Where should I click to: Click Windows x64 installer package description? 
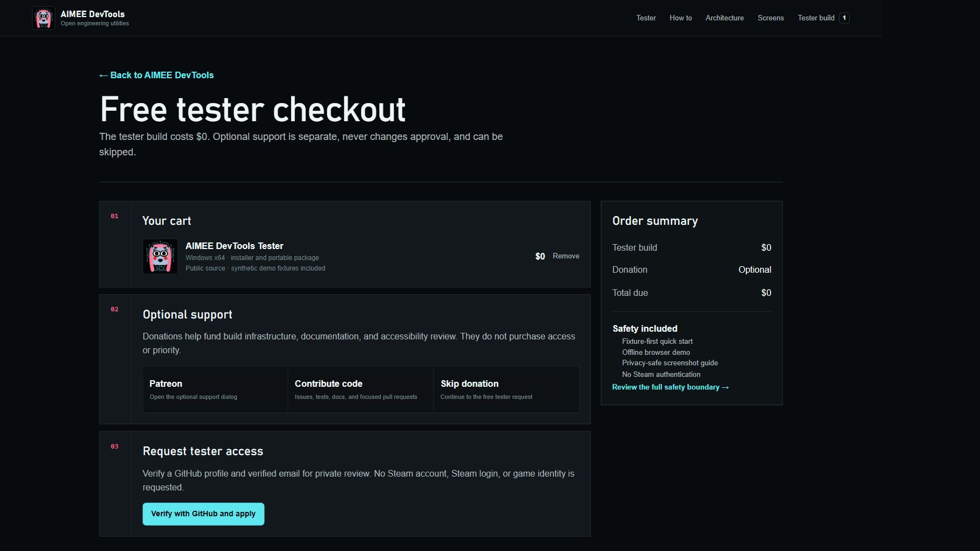click(252, 258)
